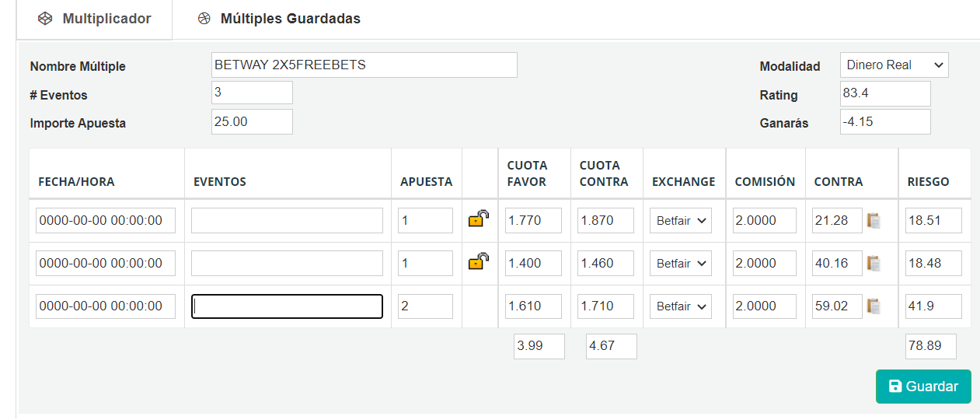Click the third row Cuota Contra field 1.710
This screenshot has height=420, width=980.
click(605, 306)
